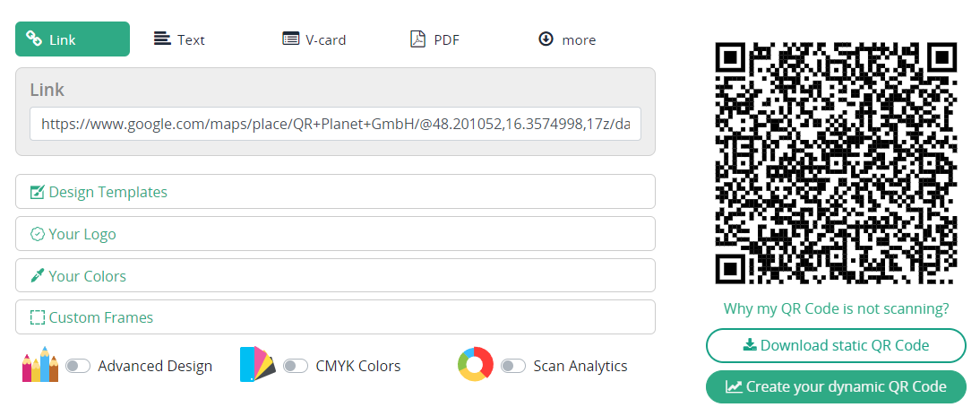Download static QR Code button

tap(836, 345)
